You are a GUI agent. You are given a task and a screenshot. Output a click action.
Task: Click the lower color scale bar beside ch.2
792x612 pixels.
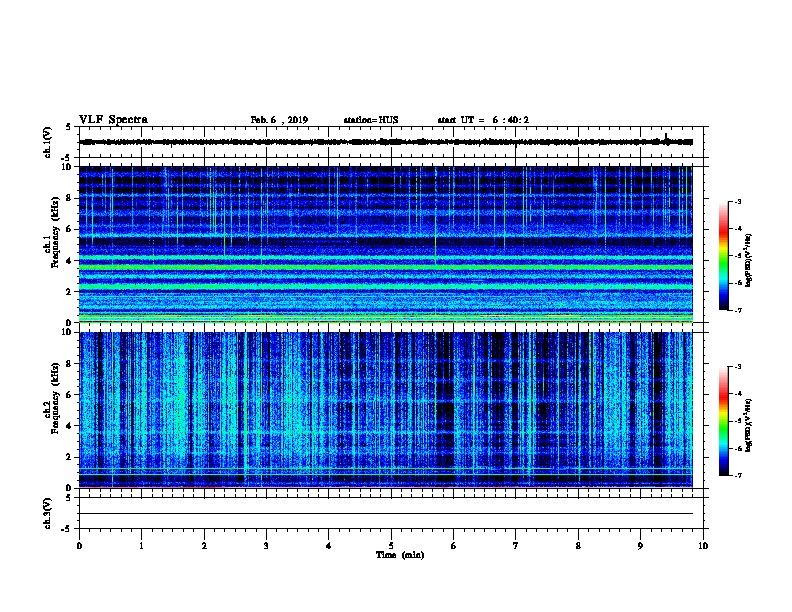click(723, 421)
